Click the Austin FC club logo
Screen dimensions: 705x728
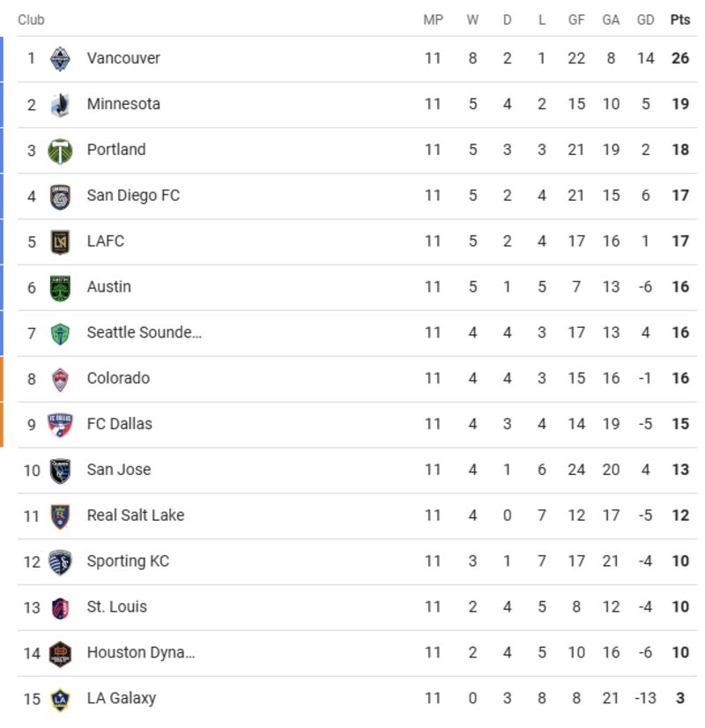[x=60, y=287]
